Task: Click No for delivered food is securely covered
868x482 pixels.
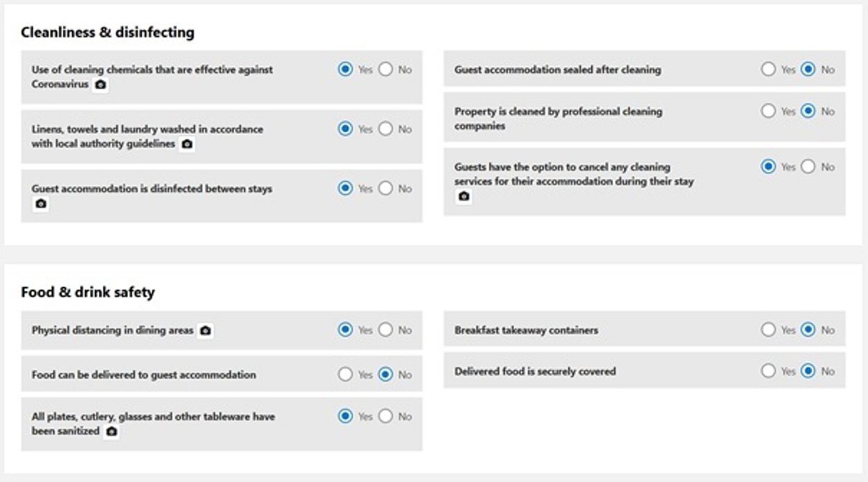Action: coord(808,371)
